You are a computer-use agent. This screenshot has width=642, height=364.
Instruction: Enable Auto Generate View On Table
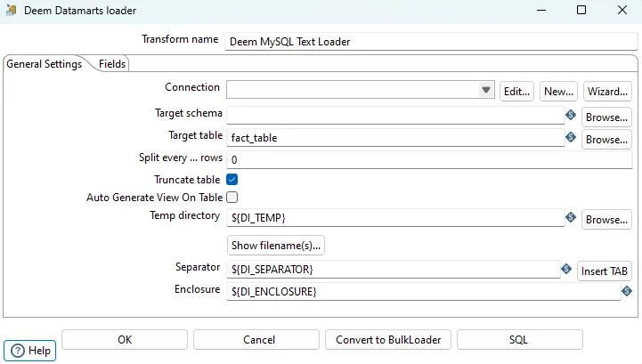232,198
